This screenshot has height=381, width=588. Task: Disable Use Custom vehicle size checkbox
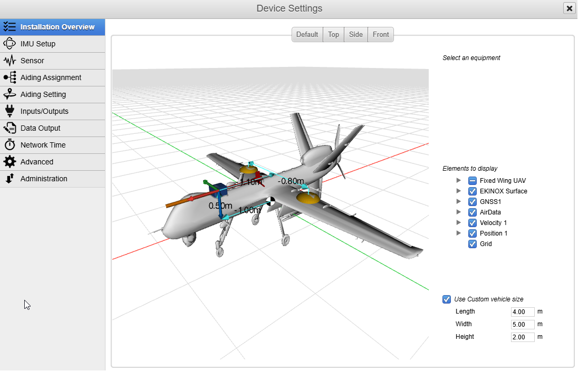(447, 299)
